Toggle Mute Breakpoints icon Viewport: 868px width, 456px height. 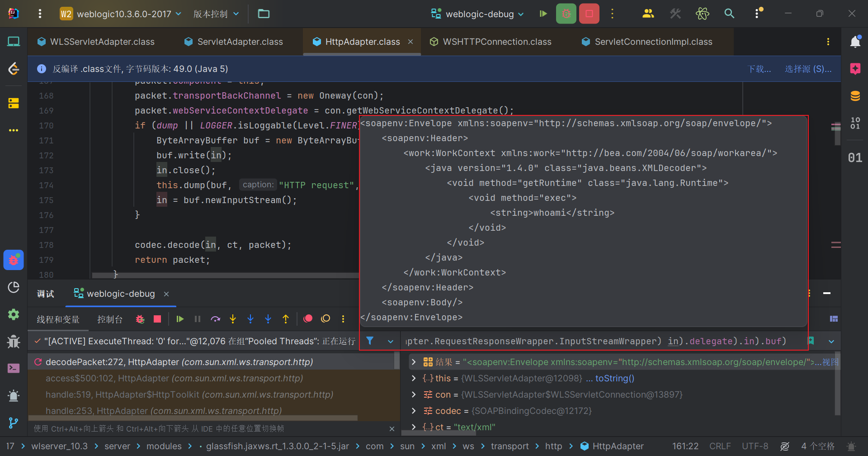(325, 319)
